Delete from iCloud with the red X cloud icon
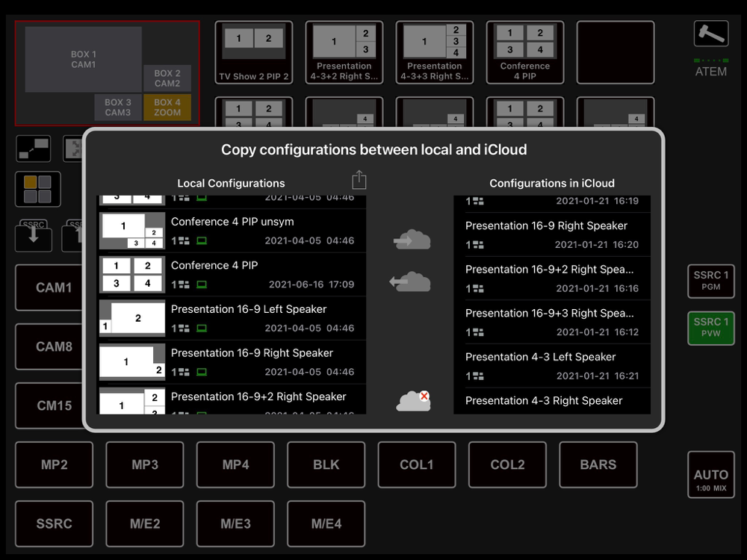Screen dimensions: 747x560 (x=414, y=400)
